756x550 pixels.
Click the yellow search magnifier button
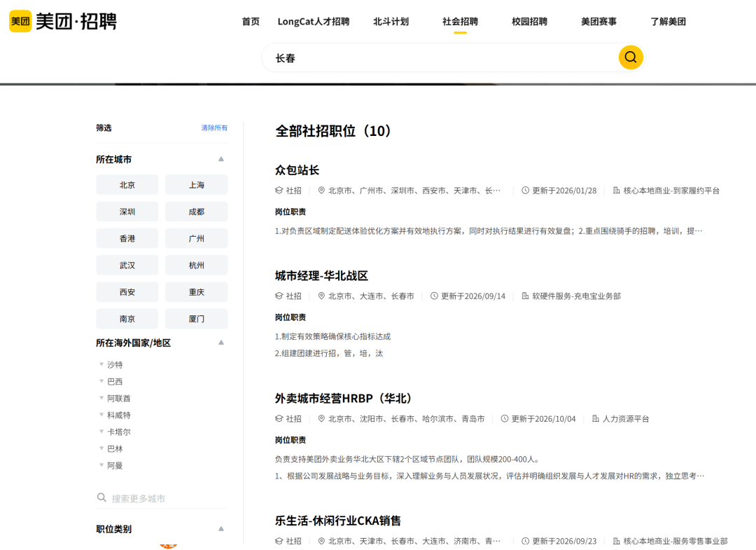pyautogui.click(x=631, y=57)
